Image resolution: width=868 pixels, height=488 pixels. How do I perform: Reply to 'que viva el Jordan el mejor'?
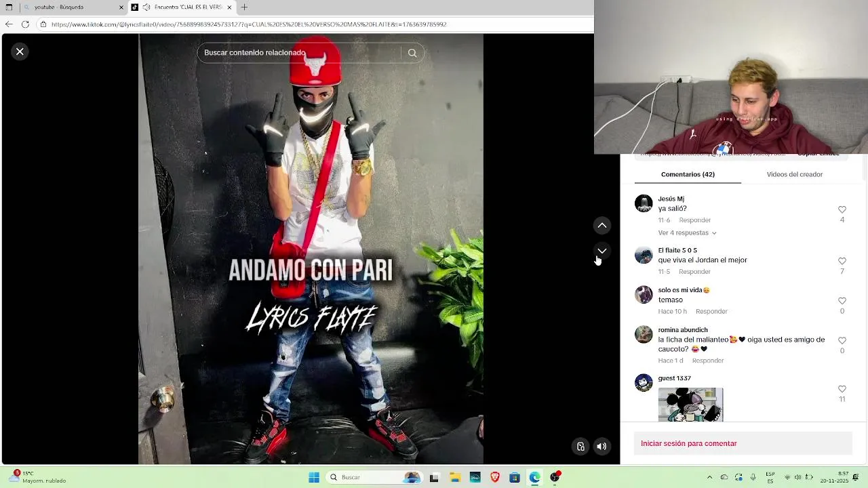695,272
